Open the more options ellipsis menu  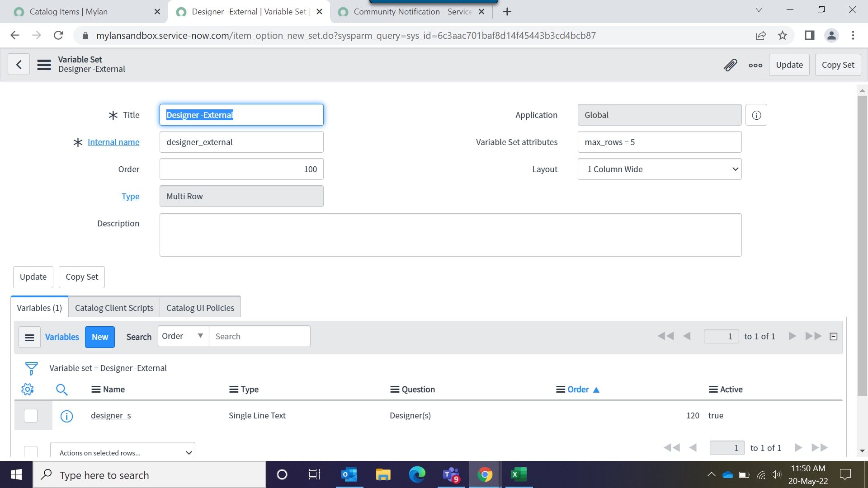point(755,65)
